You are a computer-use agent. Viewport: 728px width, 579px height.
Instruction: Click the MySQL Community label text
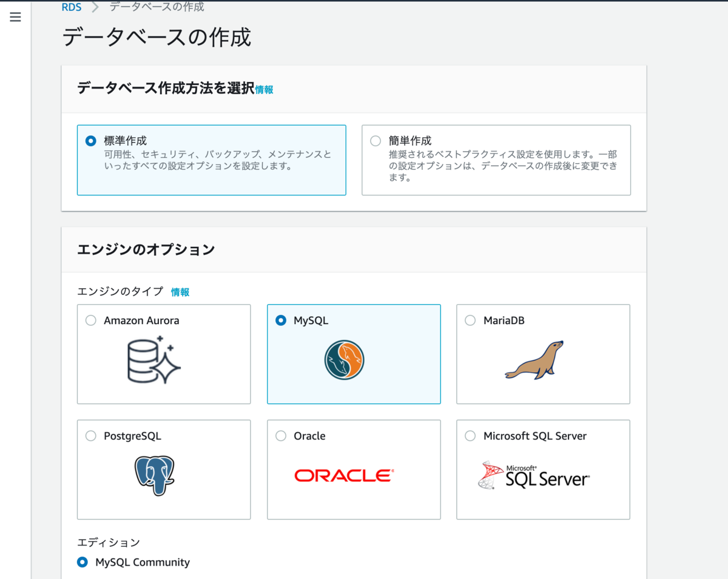point(143,562)
